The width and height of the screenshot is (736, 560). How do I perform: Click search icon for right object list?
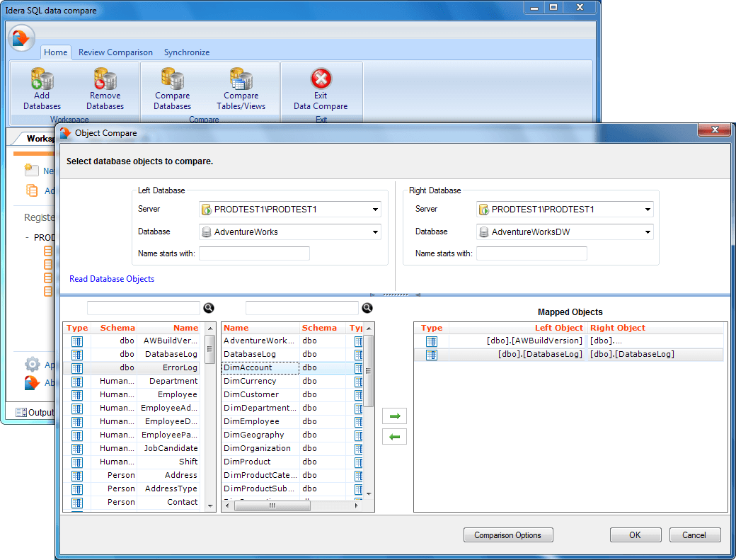[367, 308]
